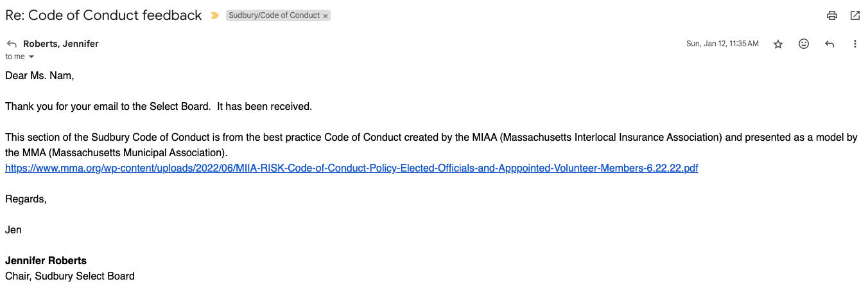Remove the Sudbury/Code of Conduct label
Viewport: 868px width, 304px height.
[x=325, y=15]
